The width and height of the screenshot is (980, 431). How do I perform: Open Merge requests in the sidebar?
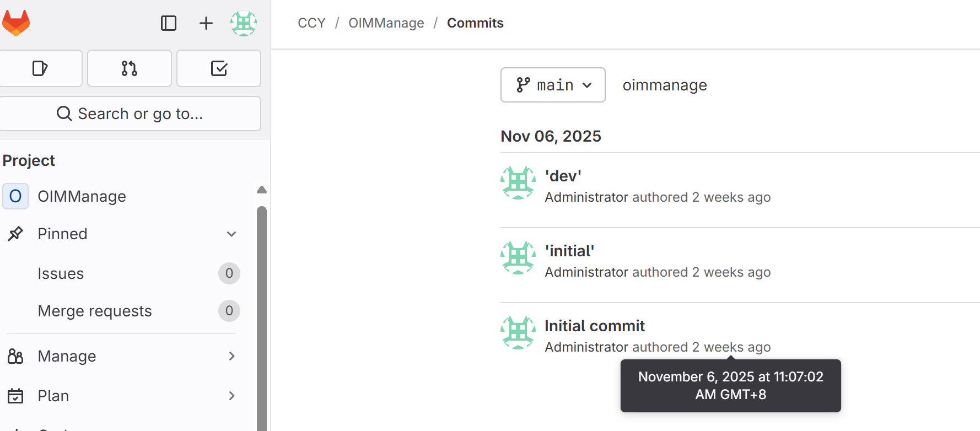pyautogui.click(x=95, y=311)
